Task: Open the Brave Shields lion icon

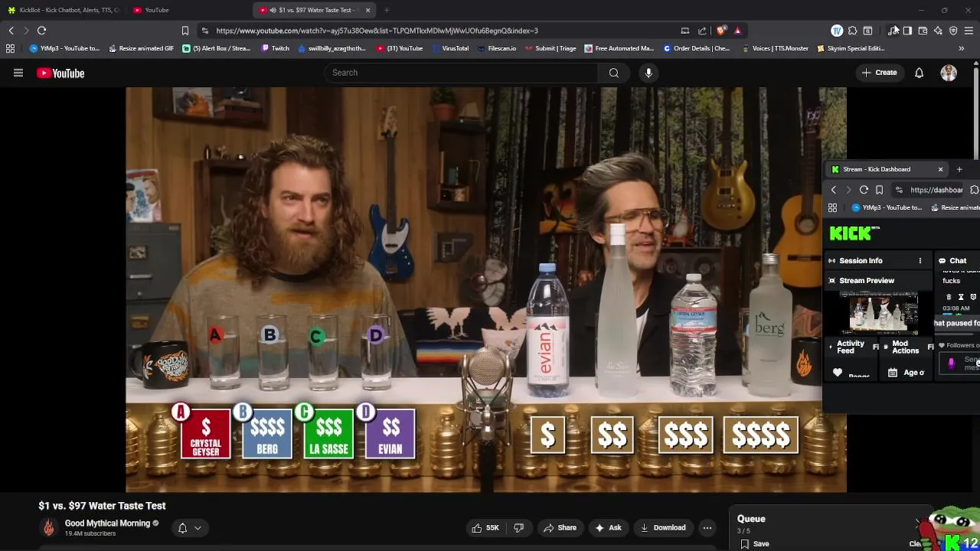Action: coord(721,31)
